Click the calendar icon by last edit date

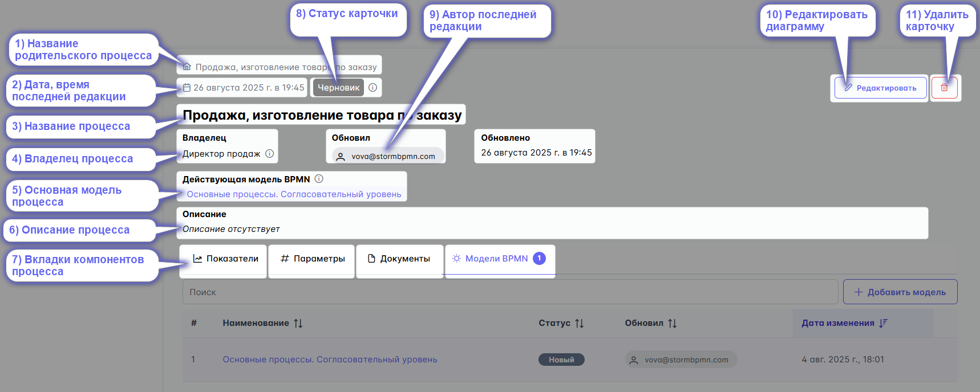point(187,88)
